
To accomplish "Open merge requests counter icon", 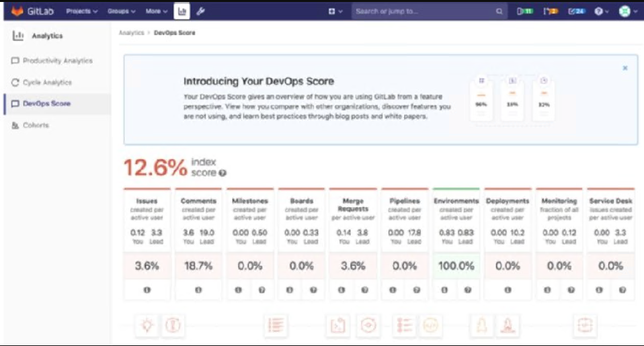I will [x=550, y=11].
